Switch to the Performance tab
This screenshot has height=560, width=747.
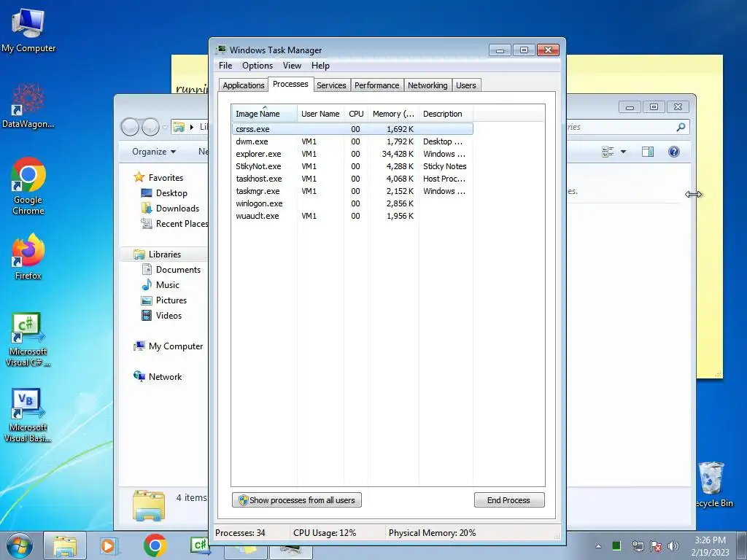coord(377,85)
